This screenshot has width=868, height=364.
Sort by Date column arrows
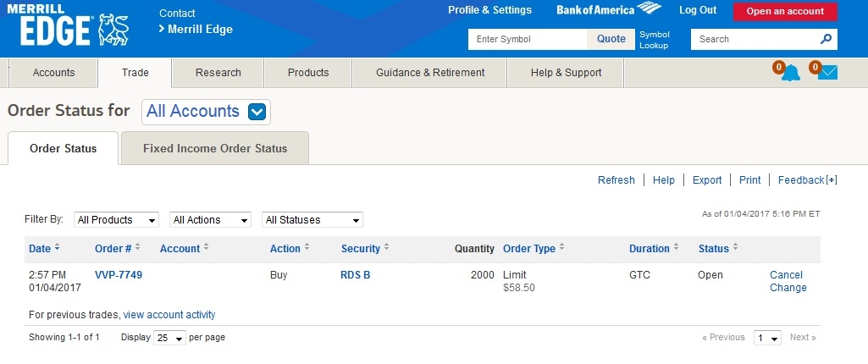pos(57,248)
